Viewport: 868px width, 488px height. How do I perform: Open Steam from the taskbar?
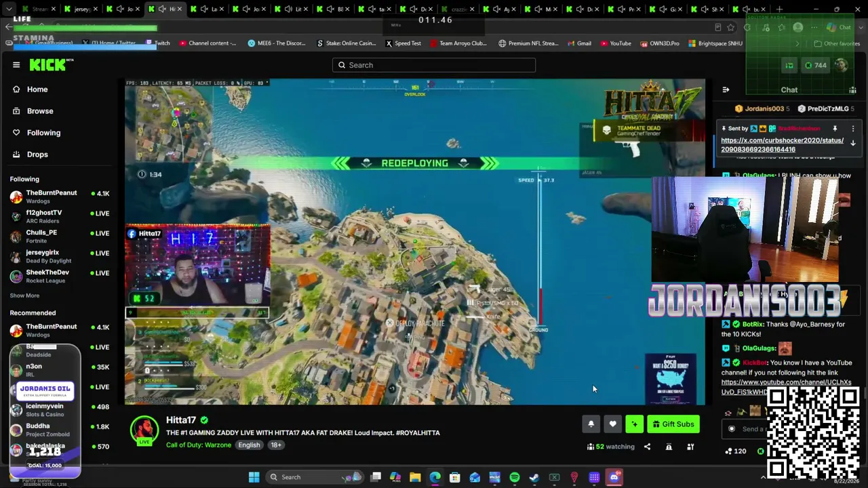point(534,477)
